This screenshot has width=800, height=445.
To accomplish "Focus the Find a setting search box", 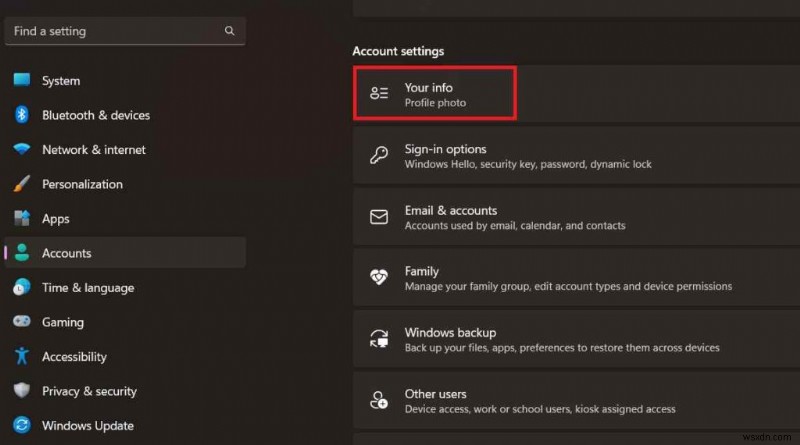I will [x=125, y=31].
